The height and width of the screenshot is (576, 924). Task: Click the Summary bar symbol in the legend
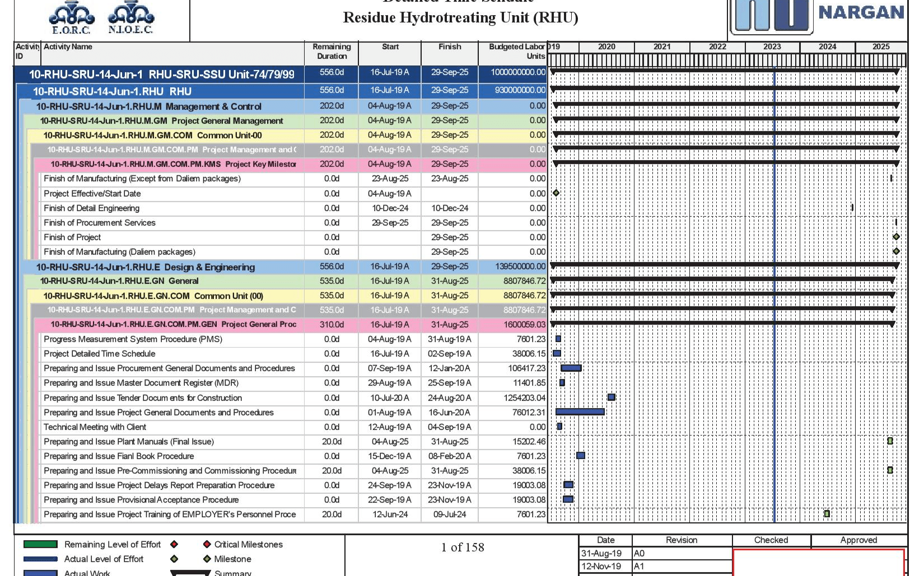190,573
